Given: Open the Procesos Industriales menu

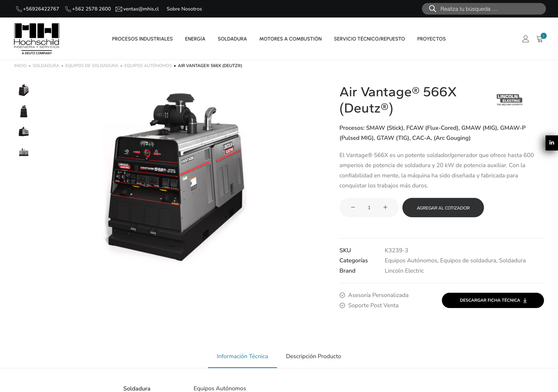Looking at the screenshot, I should [x=142, y=39].
